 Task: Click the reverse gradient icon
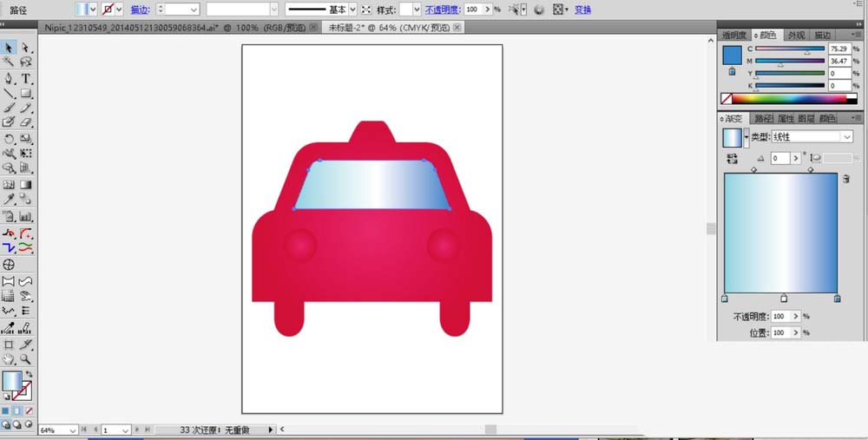pyautogui.click(x=733, y=159)
